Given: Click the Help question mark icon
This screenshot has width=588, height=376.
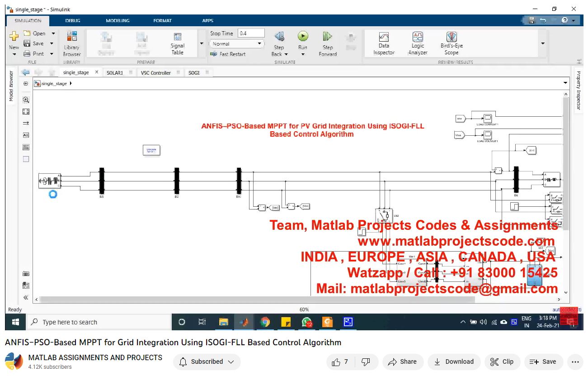Looking at the screenshot, I should point(565,20).
